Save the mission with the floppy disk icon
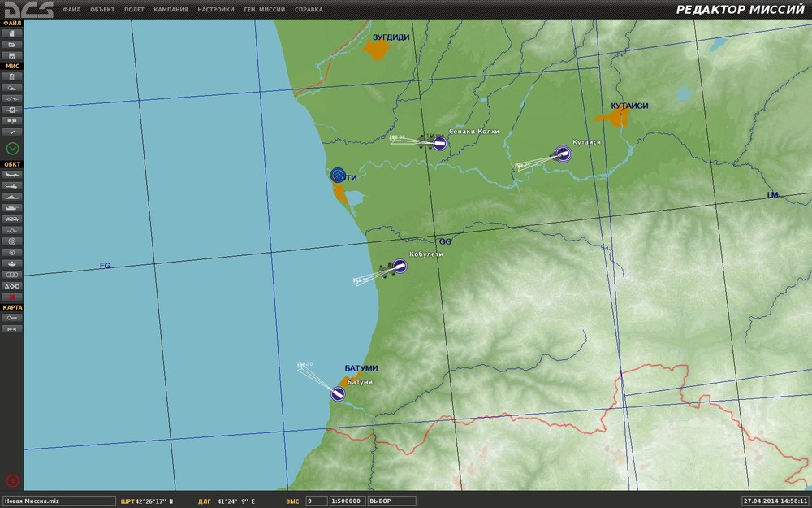Viewport: 812px width, 508px height. [12, 55]
